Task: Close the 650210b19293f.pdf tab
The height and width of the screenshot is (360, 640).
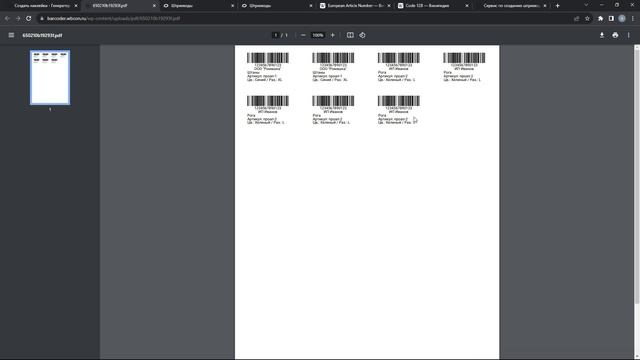Action: pos(154,6)
